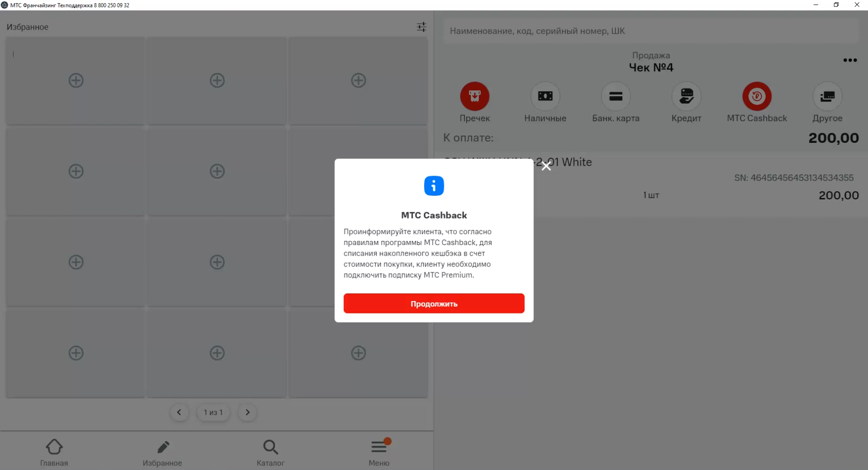This screenshot has height=470, width=868.
Task: Open the Избранное tab with the pencil icon
Action: click(162, 453)
